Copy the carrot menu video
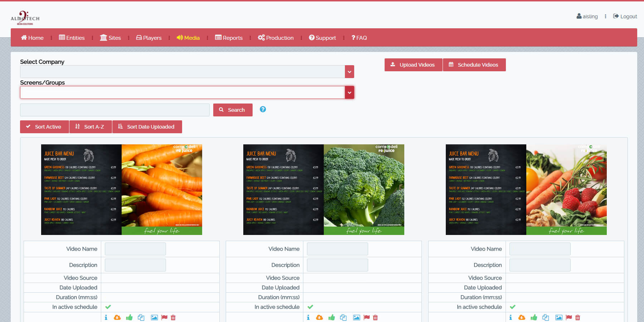The height and width of the screenshot is (322, 644). [x=141, y=317]
